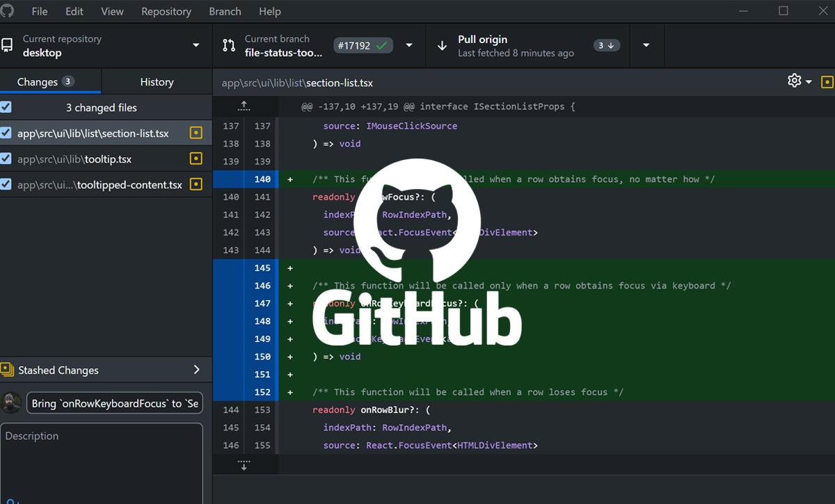Screen dimensions: 835x504
Task: Toggle selection of added line 152
Action: [x=245, y=392]
